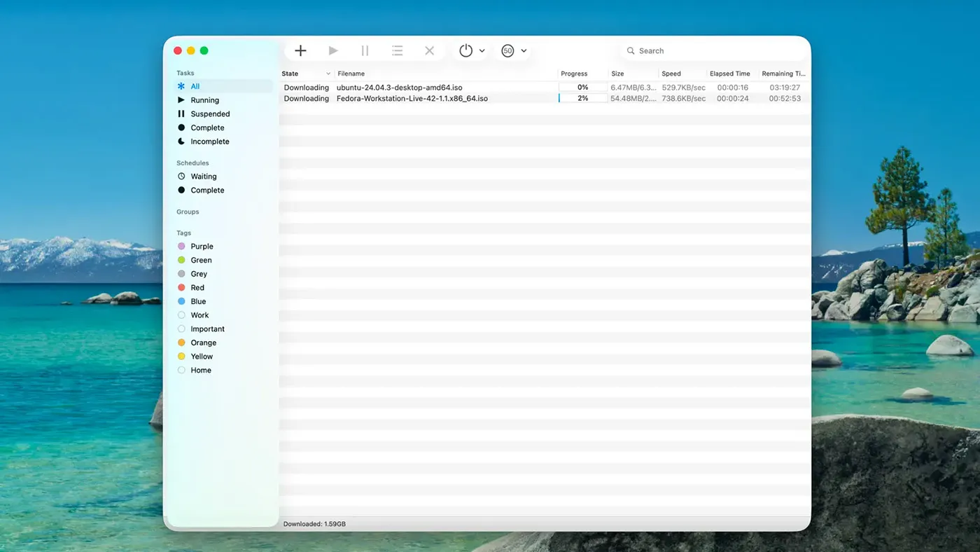Image resolution: width=980 pixels, height=552 pixels.
Task: Switch to the Running tasks view
Action: (204, 99)
